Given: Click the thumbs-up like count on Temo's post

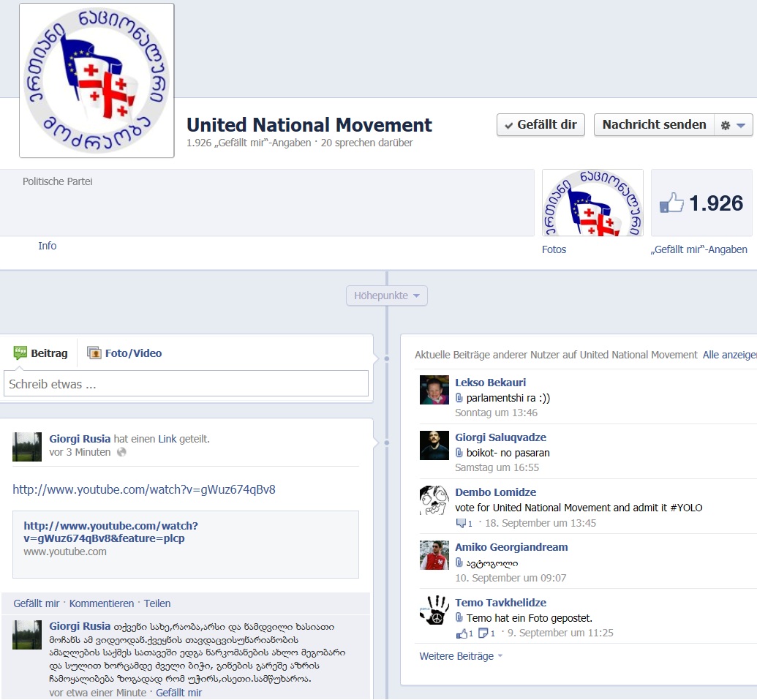Looking at the screenshot, I should click(x=464, y=633).
